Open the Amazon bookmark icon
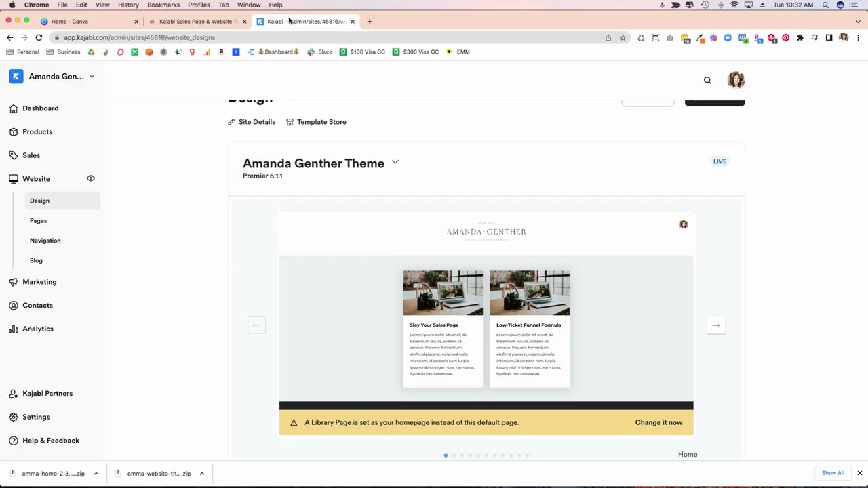This screenshot has width=868, height=488. coord(221,52)
